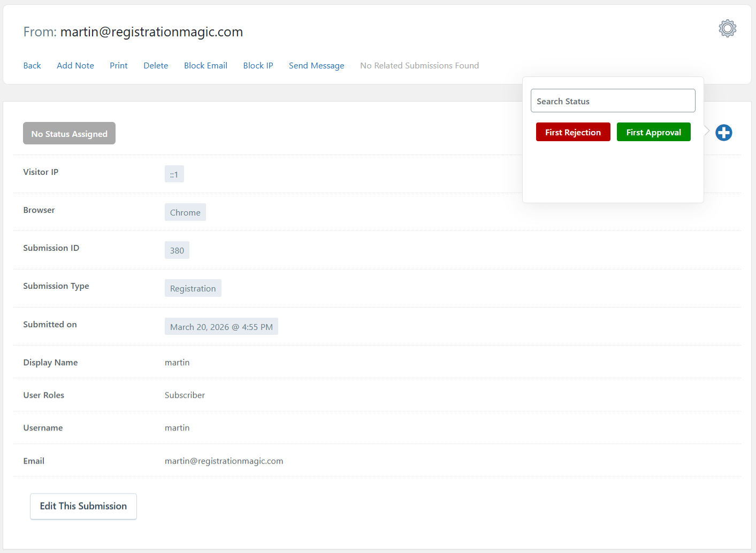
Task: Apply the First Approval status
Action: pyautogui.click(x=653, y=132)
